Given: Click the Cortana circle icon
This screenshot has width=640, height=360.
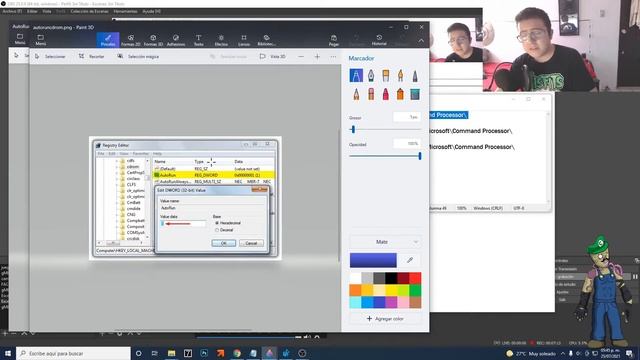Looking at the screenshot, I should click(x=138, y=353).
